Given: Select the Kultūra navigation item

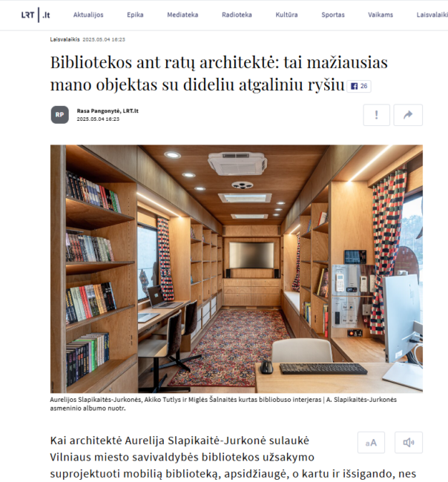Looking at the screenshot, I should click(x=286, y=15).
